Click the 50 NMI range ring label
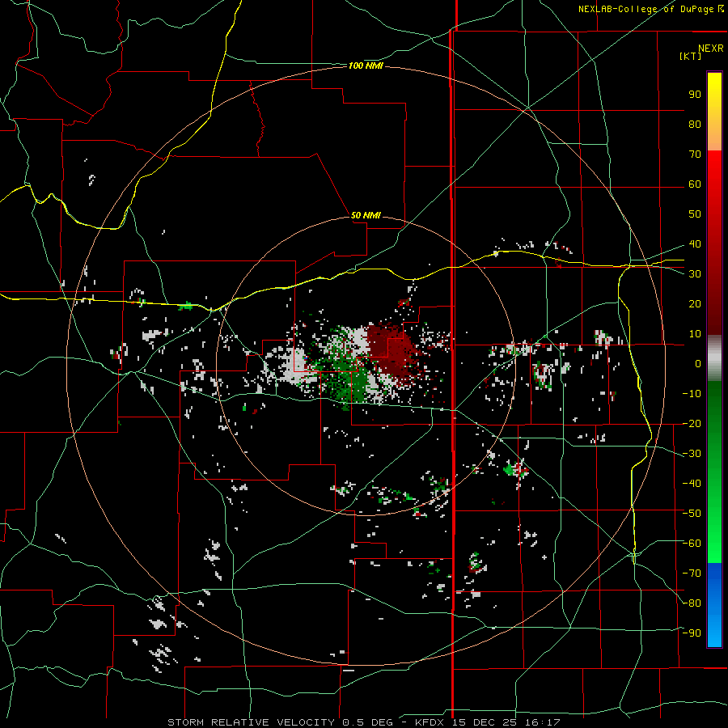The image size is (728, 728). [366, 215]
